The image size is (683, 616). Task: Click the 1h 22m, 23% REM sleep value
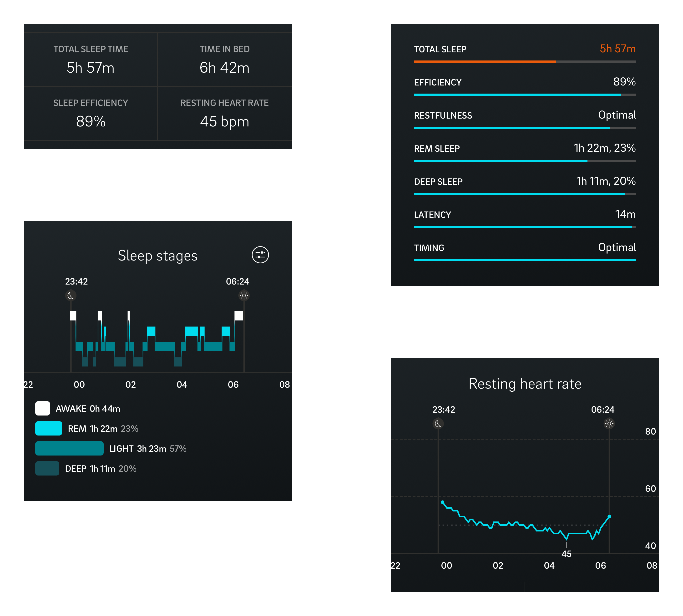click(604, 148)
